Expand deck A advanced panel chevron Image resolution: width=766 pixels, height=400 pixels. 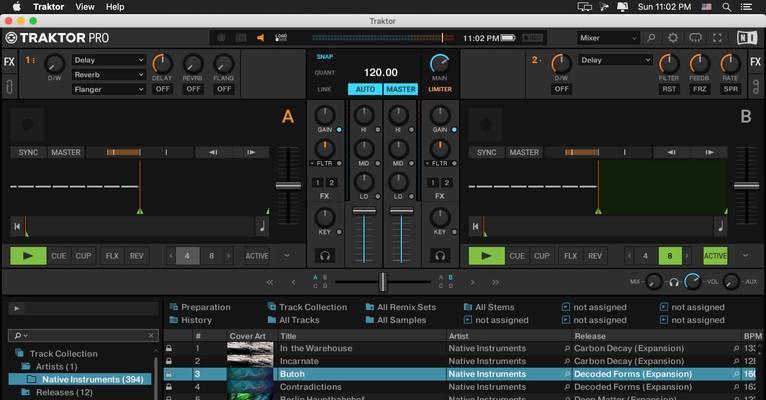[x=287, y=255]
